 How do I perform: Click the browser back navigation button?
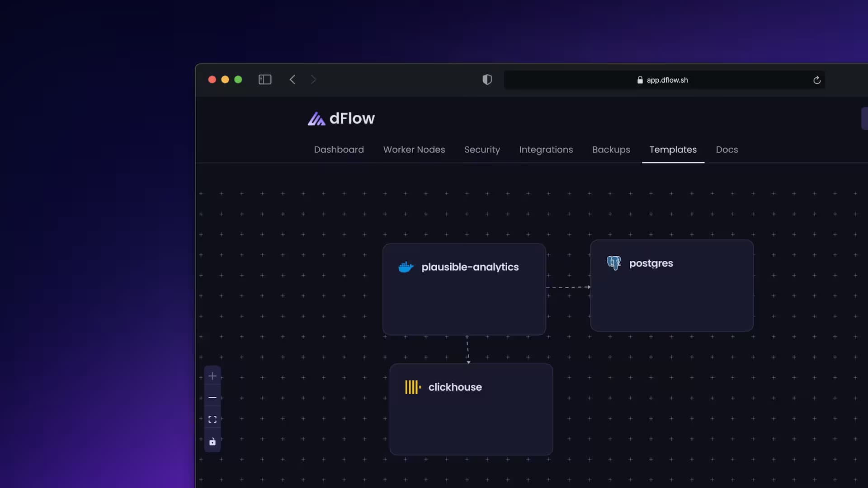[x=292, y=80]
